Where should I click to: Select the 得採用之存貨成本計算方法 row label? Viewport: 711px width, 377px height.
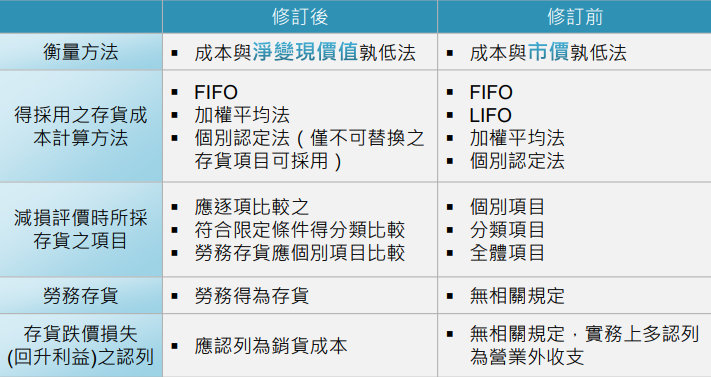click(81, 126)
